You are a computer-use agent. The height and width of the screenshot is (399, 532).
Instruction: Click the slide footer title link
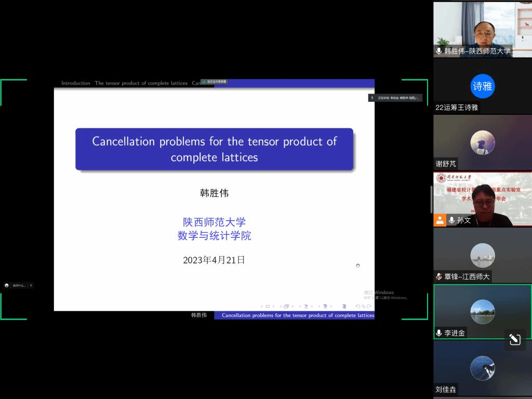298,315
